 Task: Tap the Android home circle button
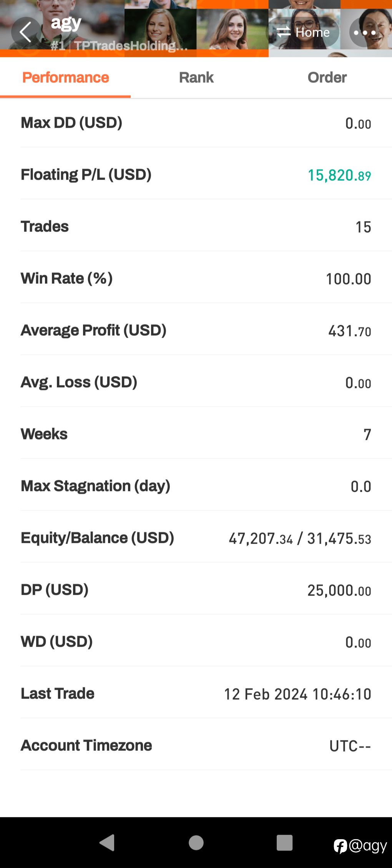point(196,843)
